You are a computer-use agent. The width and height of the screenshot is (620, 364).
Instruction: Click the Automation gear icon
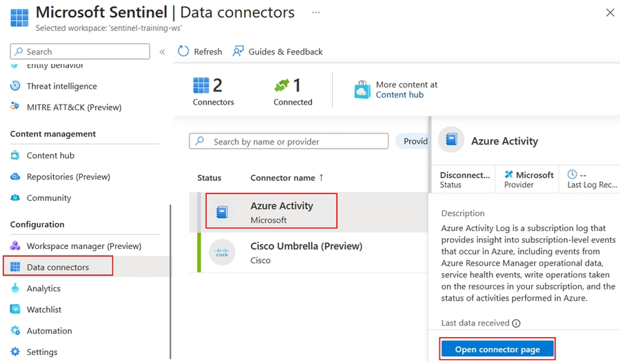[15, 331]
